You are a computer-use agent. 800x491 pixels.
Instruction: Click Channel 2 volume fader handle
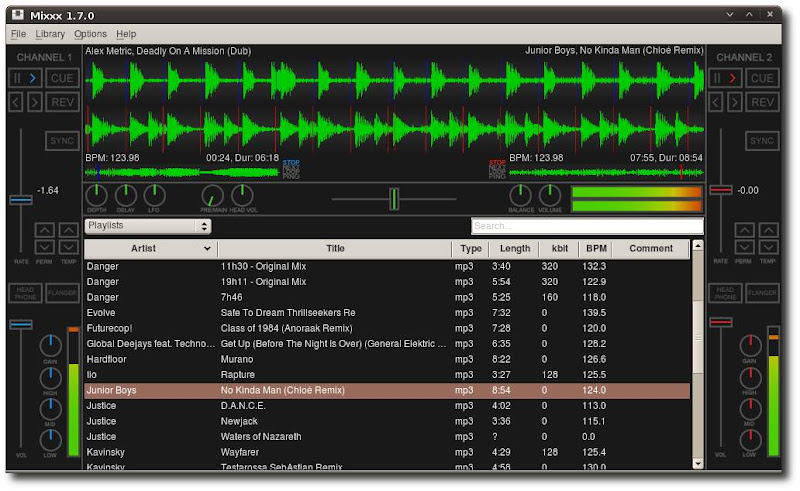click(x=721, y=322)
